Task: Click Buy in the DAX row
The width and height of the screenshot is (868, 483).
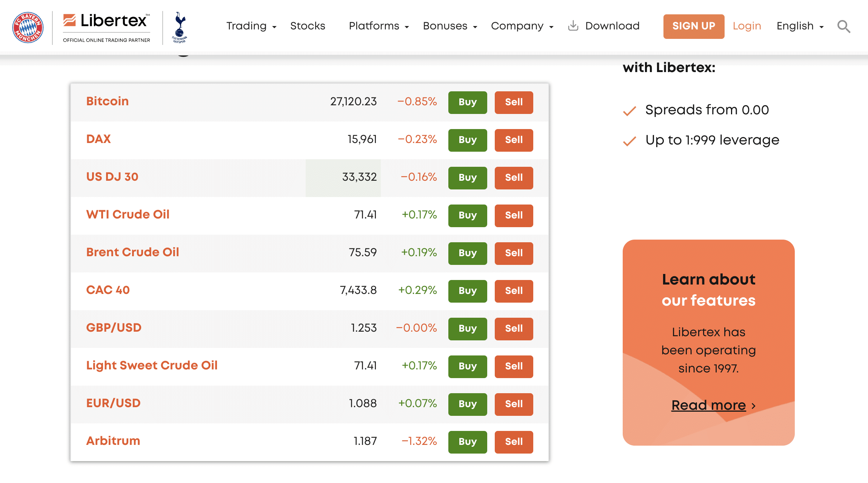Action: click(x=468, y=140)
